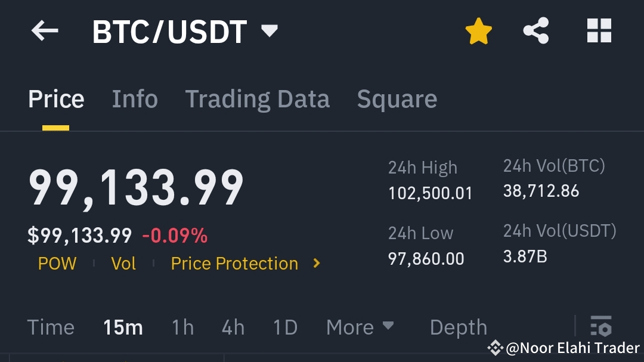Select the Price tab
The image size is (644, 362).
click(x=56, y=99)
